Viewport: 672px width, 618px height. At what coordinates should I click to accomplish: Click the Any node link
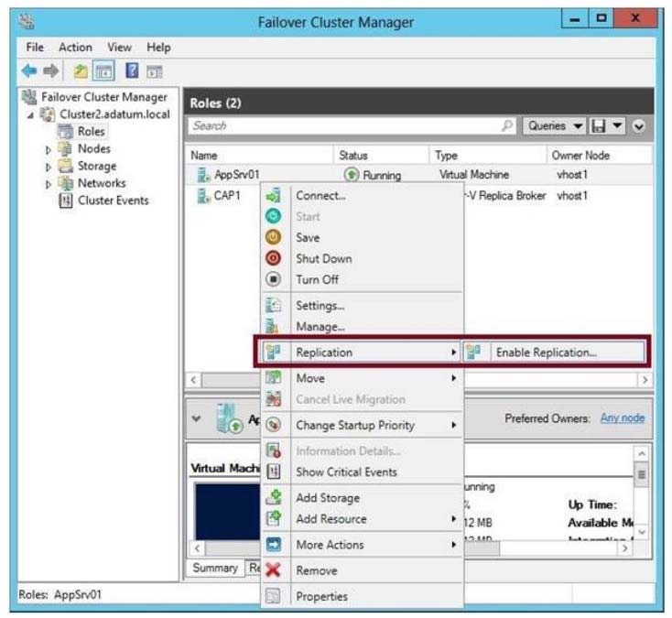point(623,417)
